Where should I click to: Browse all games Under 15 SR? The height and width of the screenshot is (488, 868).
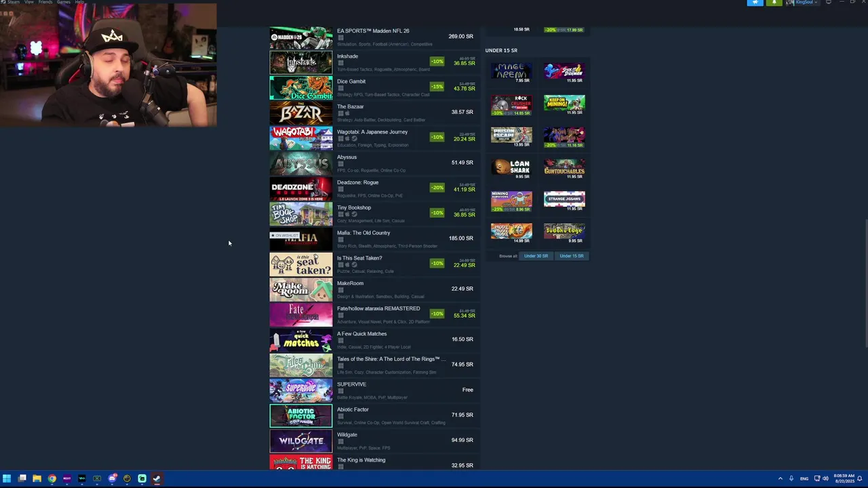(x=571, y=256)
